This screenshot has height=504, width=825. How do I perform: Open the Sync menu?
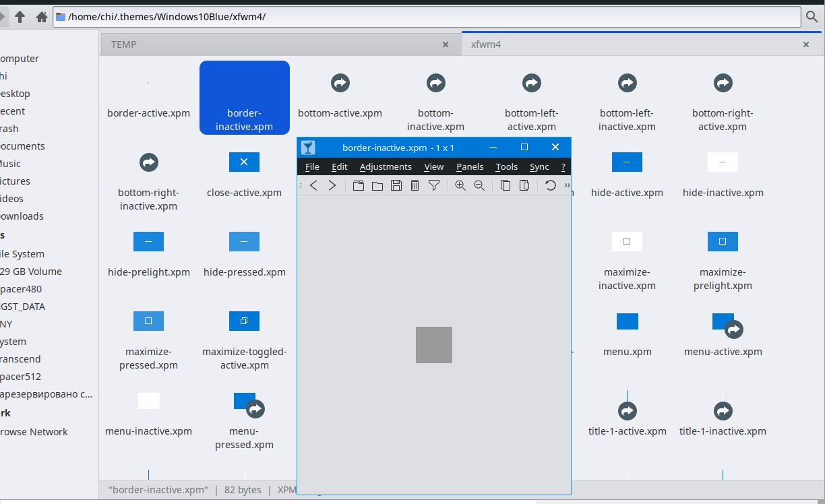pyautogui.click(x=539, y=166)
